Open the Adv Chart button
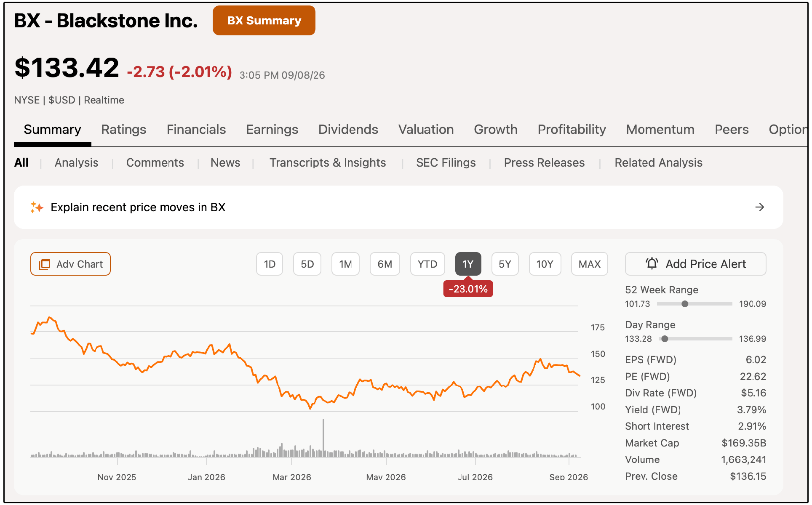The height and width of the screenshot is (505, 812). [70, 264]
